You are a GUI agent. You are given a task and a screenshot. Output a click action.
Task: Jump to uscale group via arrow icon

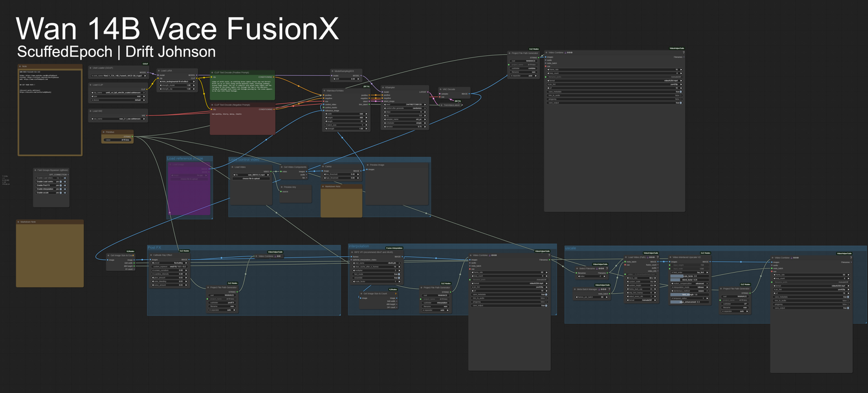click(x=65, y=193)
